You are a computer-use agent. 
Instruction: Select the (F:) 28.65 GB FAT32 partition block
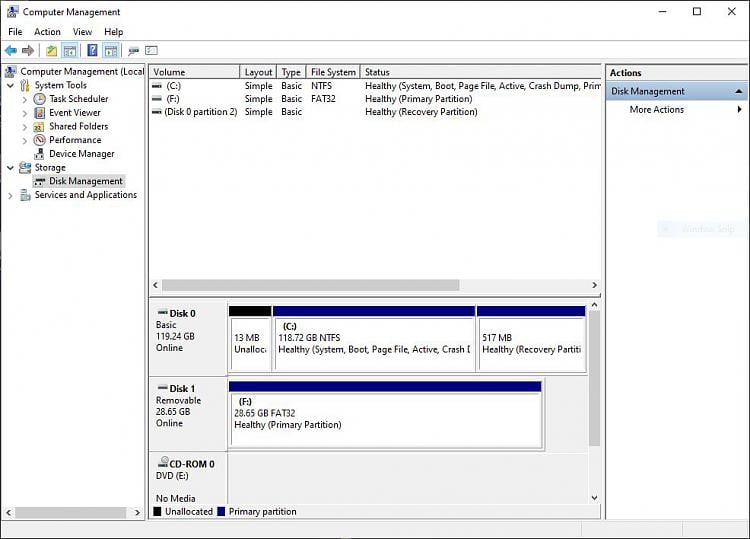385,415
